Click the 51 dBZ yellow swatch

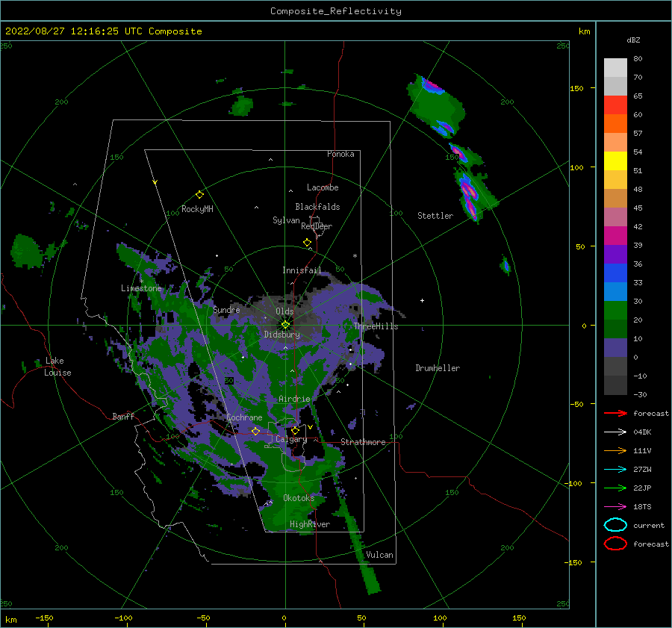615,161
